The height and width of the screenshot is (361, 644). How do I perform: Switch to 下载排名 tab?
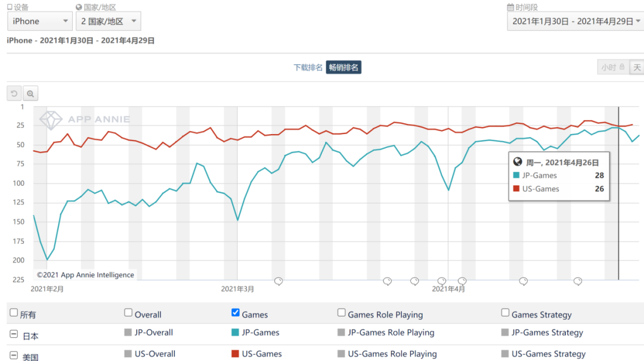(308, 67)
